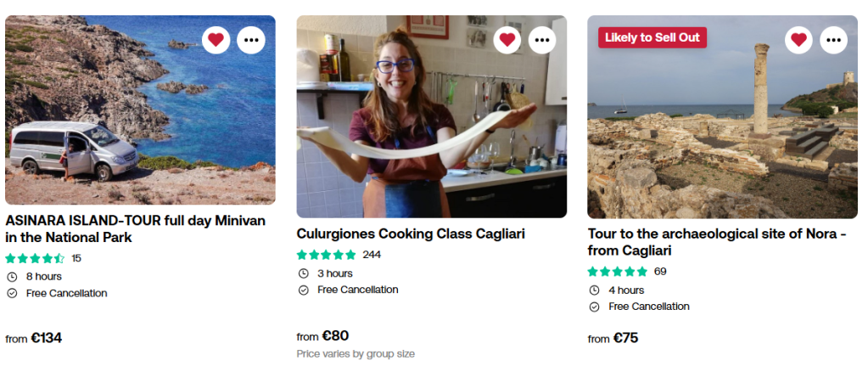Toggle heart on Culurgiones Cooking Class
The image size is (868, 366).
507,39
